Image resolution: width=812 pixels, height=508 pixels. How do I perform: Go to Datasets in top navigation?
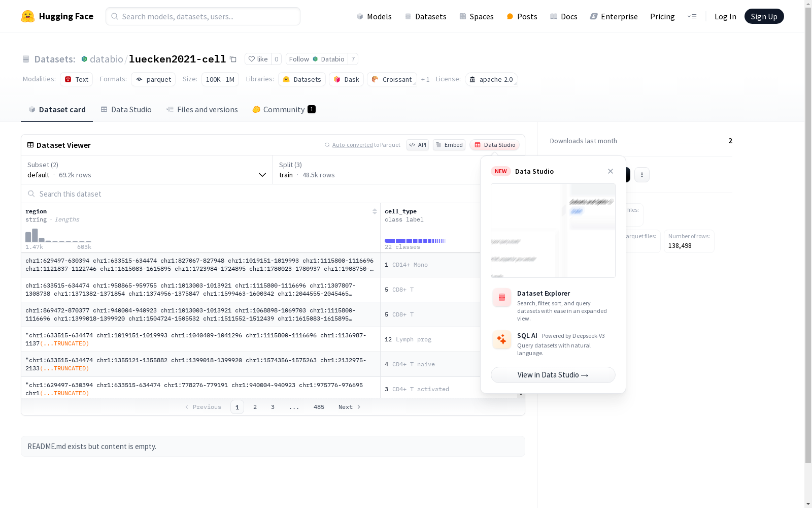(425, 16)
